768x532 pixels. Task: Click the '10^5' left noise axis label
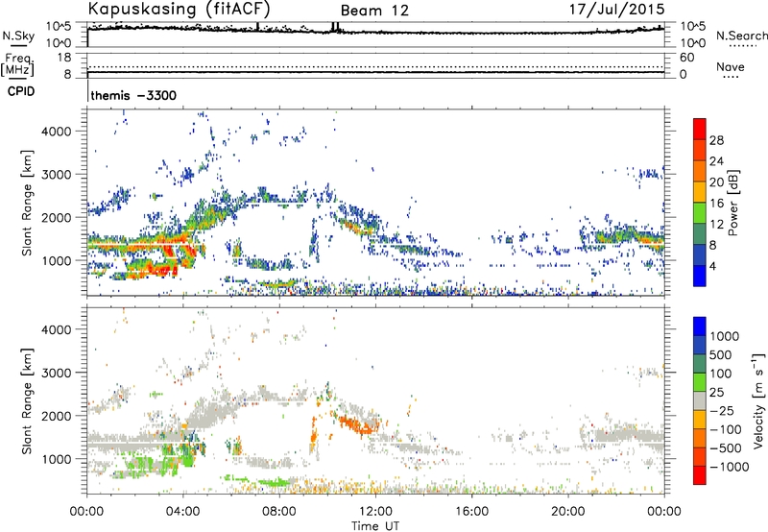click(58, 27)
